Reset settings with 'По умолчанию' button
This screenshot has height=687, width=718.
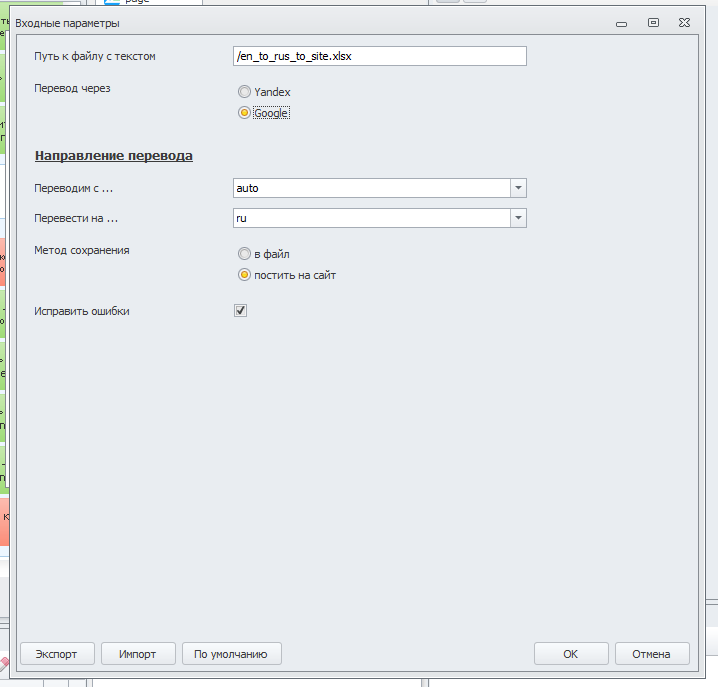pyautogui.click(x=231, y=654)
